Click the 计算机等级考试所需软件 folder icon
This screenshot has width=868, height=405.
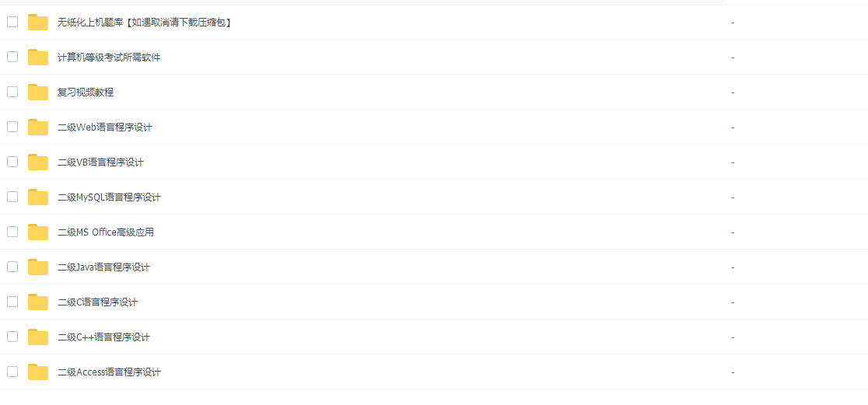click(38, 57)
